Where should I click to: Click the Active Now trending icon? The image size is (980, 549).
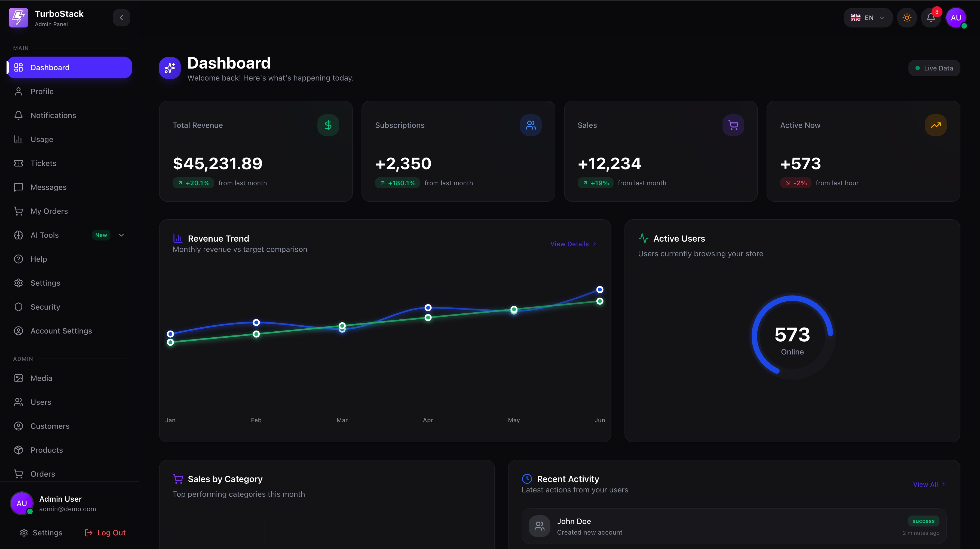click(x=935, y=125)
